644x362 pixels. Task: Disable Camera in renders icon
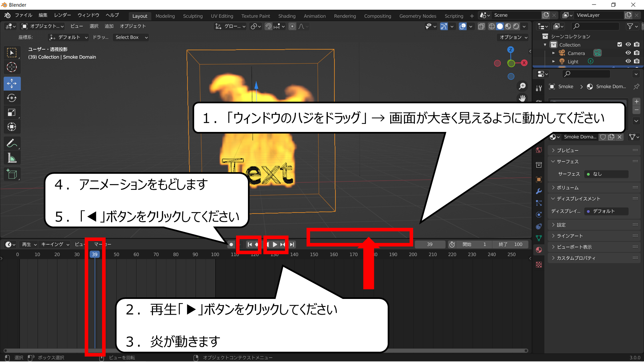pos(637,53)
